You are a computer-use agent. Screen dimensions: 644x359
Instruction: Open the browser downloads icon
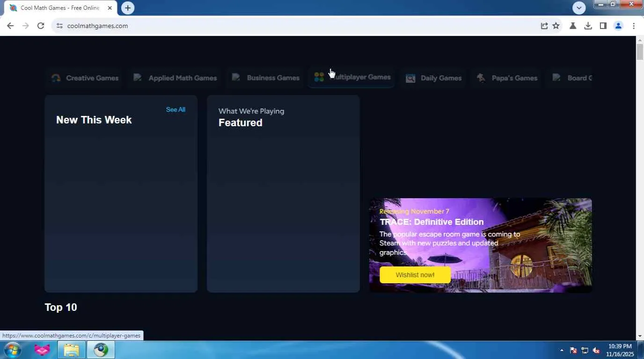pos(588,26)
